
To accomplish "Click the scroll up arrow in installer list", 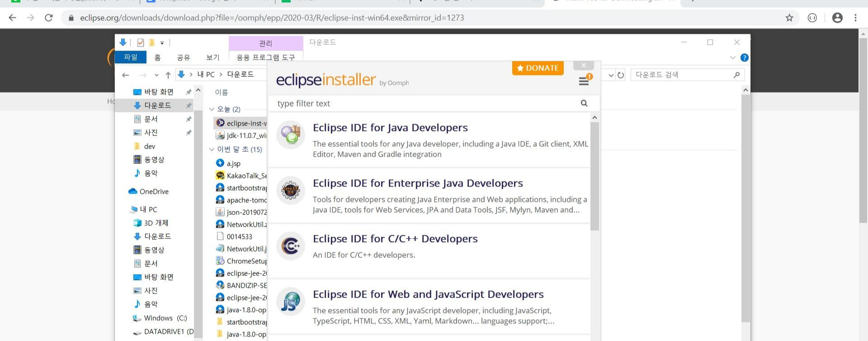I will [594, 117].
